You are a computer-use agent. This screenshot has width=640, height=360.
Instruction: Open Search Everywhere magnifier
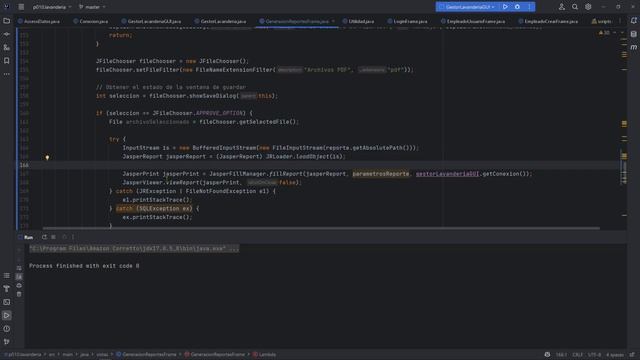pyautogui.click(x=575, y=7)
